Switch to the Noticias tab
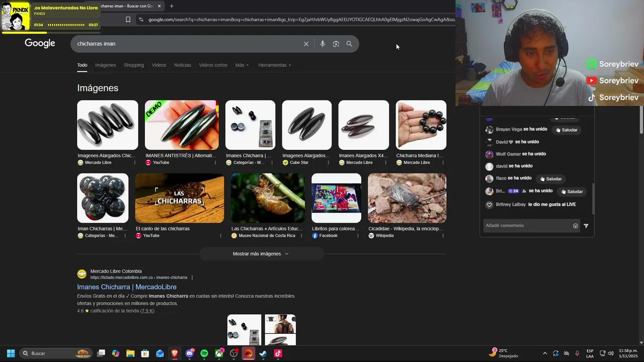This screenshot has width=644, height=362. (x=182, y=65)
